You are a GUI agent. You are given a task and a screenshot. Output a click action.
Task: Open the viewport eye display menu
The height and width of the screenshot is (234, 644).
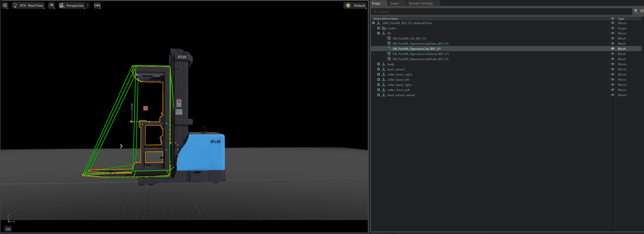click(51, 5)
